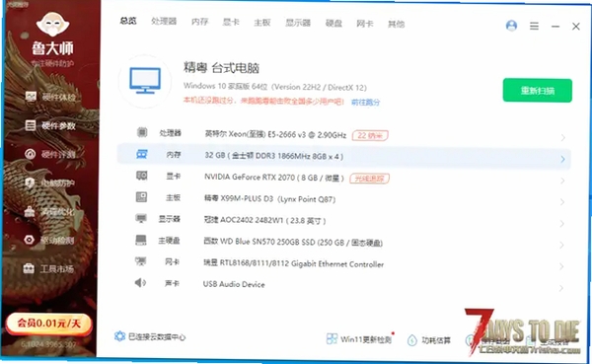Switch to the 处理器 tab

(x=164, y=21)
